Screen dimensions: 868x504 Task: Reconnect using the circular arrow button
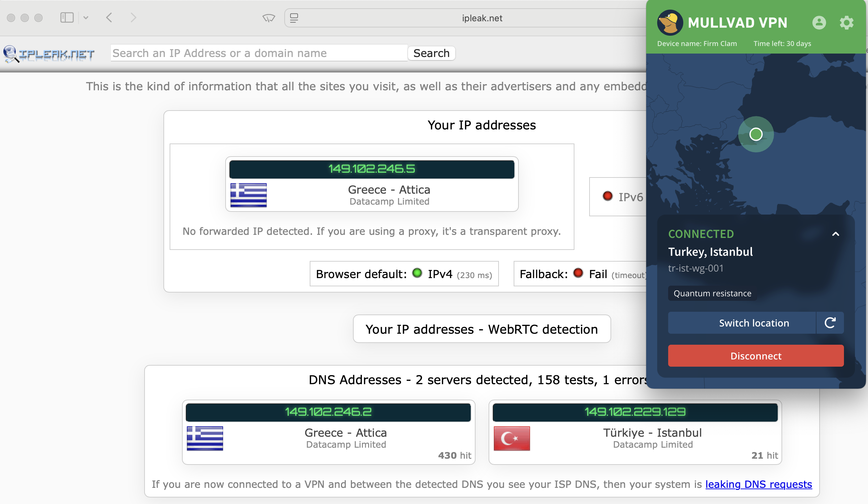click(830, 323)
